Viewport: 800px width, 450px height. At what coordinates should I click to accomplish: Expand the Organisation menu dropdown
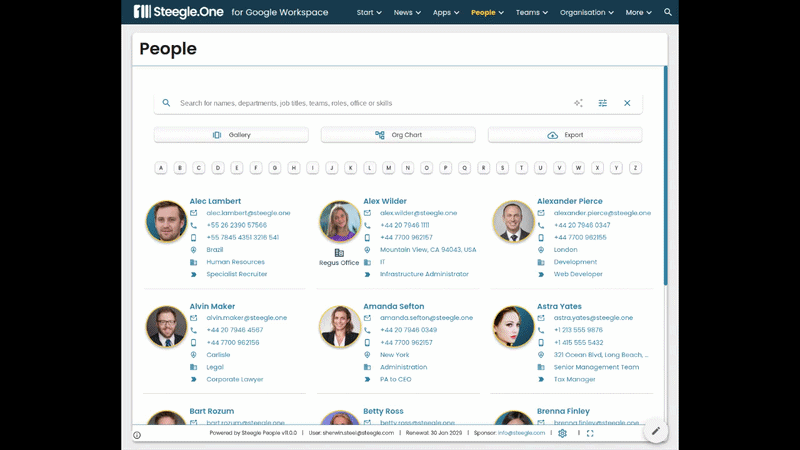tap(587, 12)
